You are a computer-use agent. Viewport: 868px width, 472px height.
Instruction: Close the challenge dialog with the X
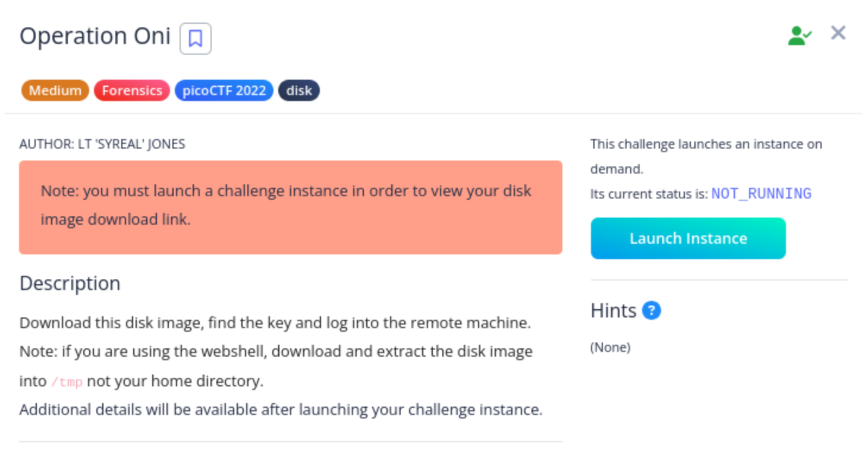coord(838,33)
